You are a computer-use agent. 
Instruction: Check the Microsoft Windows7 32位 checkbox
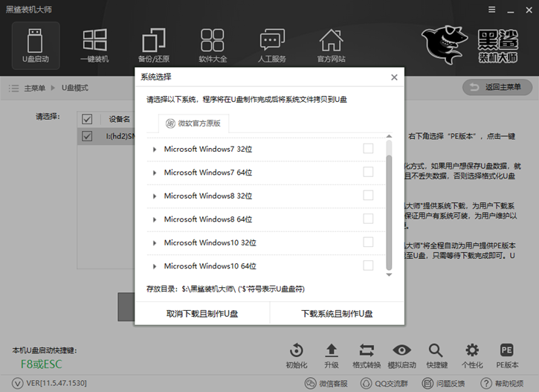click(x=368, y=149)
